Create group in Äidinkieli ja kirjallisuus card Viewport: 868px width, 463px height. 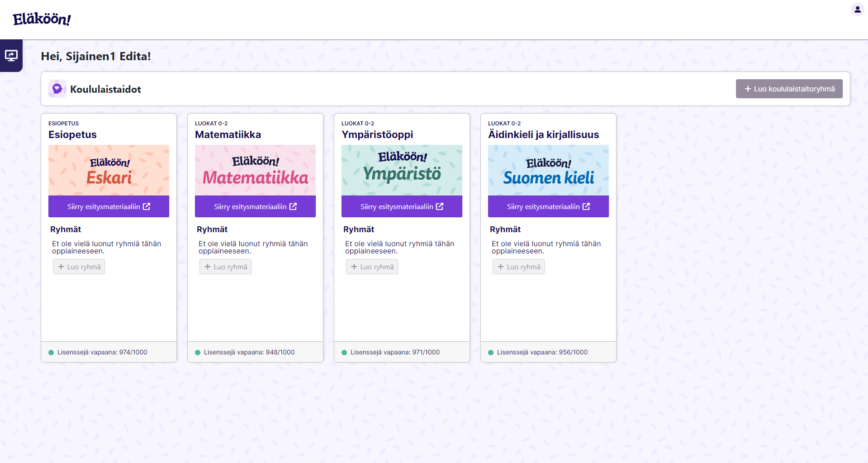click(518, 267)
